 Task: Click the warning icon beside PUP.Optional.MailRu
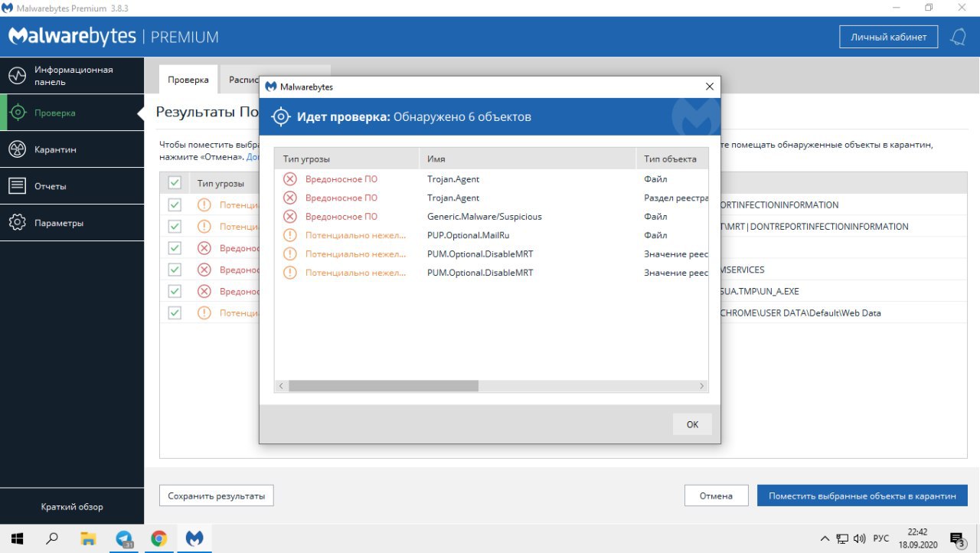point(289,235)
